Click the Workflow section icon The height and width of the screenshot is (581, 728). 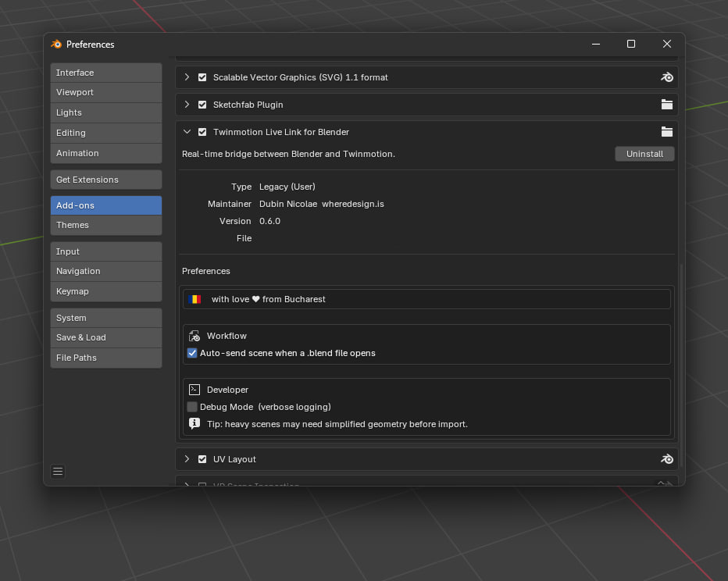point(194,336)
